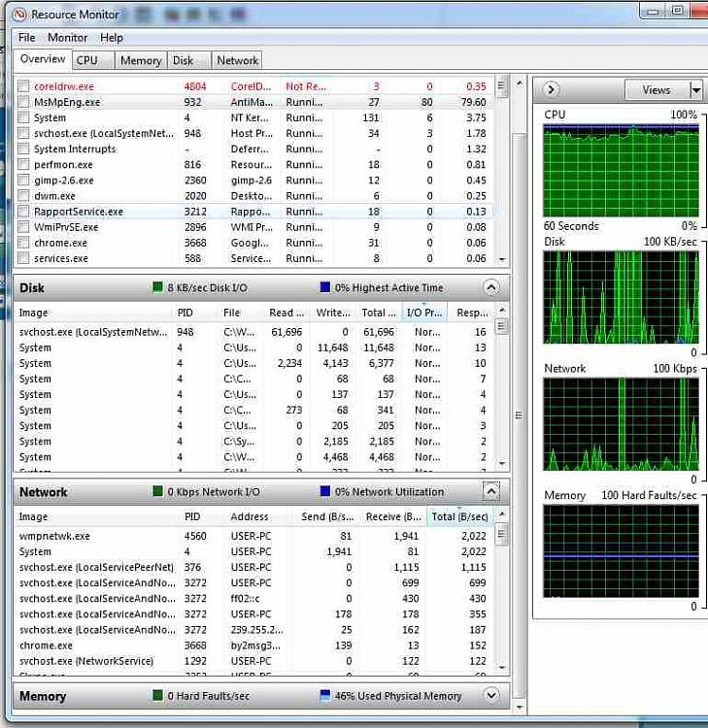Check the System process checkbox
The height and width of the screenshot is (728, 708).
tap(23, 117)
